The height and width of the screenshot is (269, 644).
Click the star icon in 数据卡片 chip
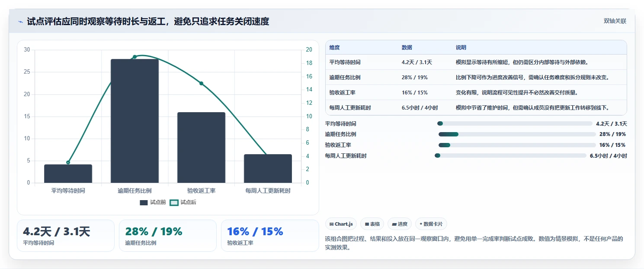point(421,224)
